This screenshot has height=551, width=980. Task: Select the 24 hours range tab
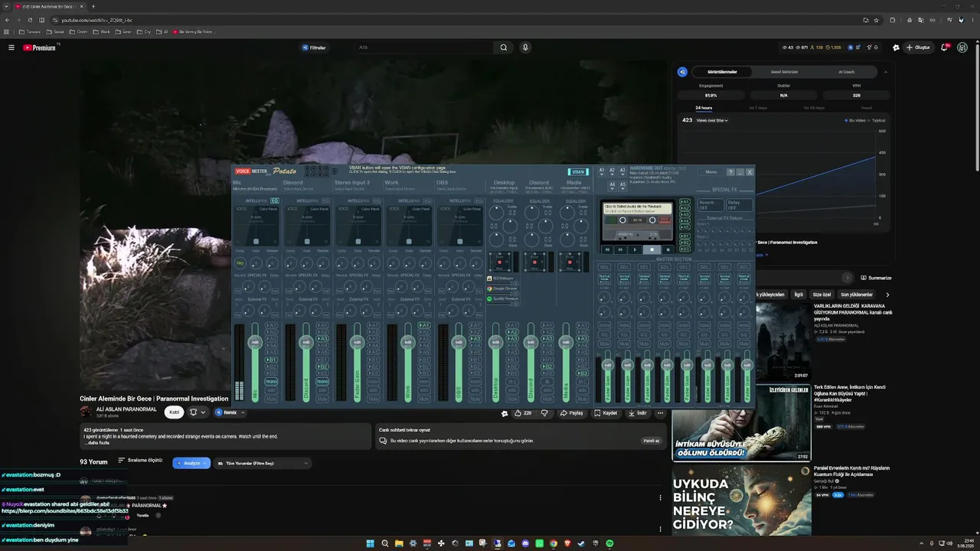(x=704, y=108)
